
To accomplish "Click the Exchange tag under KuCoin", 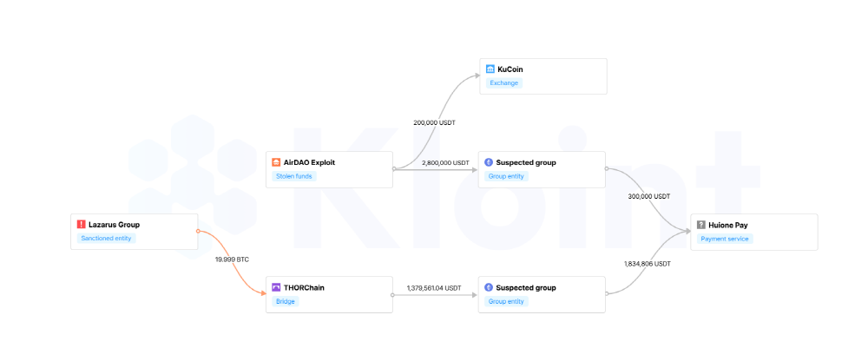I will [503, 83].
